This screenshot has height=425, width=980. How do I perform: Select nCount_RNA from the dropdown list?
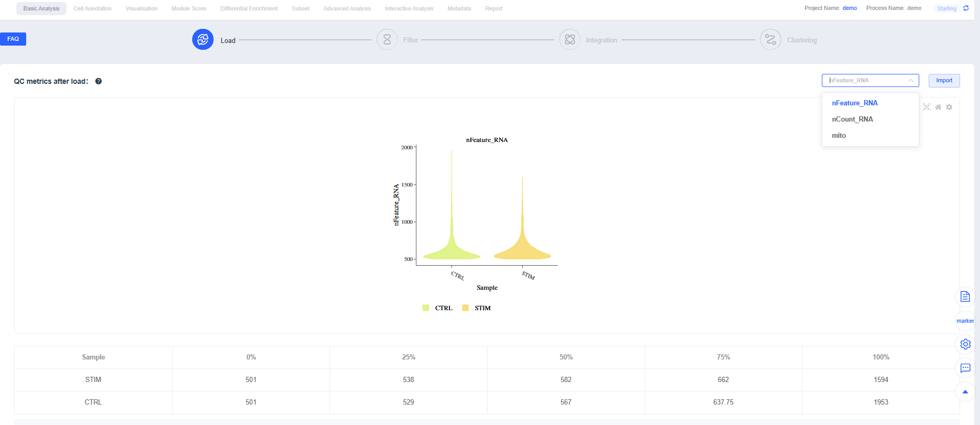click(x=852, y=119)
